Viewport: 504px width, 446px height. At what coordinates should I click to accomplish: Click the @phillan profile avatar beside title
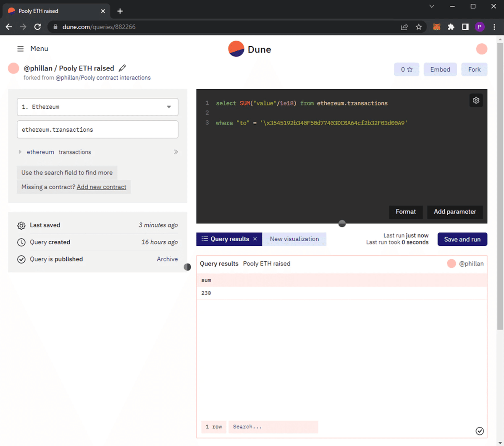[x=13, y=68]
